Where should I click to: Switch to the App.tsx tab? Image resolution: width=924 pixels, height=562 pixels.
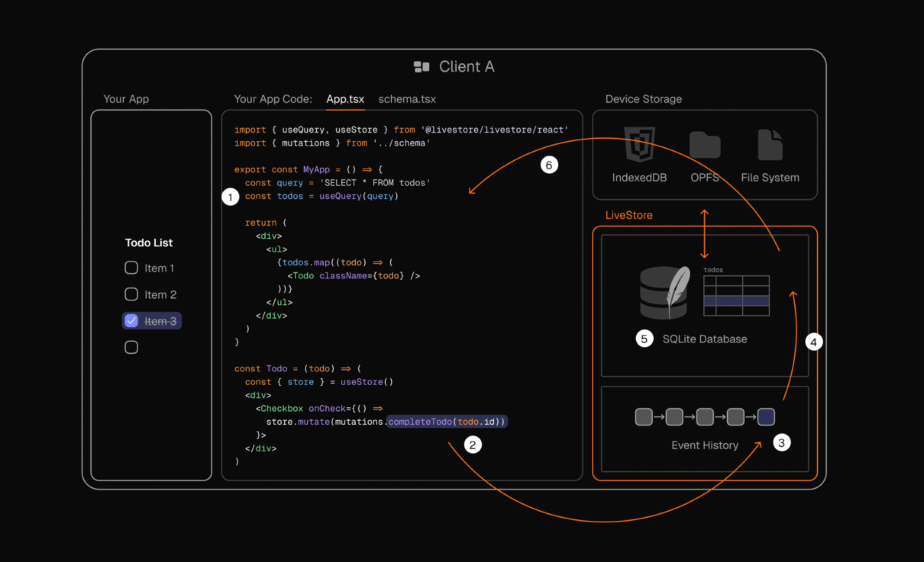(x=345, y=99)
